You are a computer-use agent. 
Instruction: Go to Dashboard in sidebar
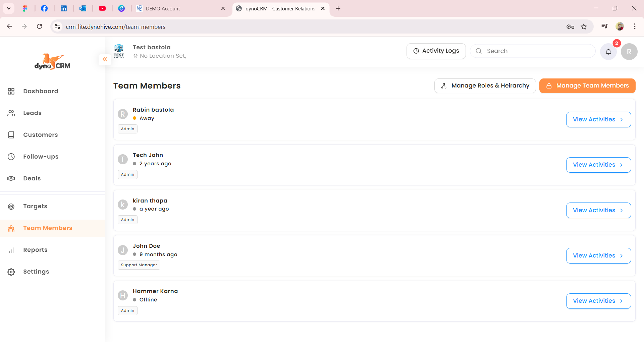coord(41,91)
